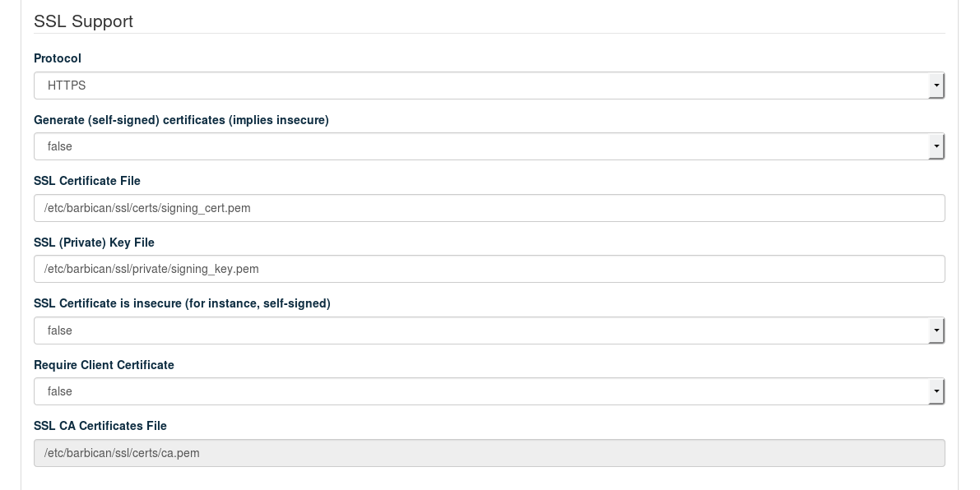Screen dimensions: 980x490
Task: Click the SSL (Private) Key File label
Action: click(94, 243)
